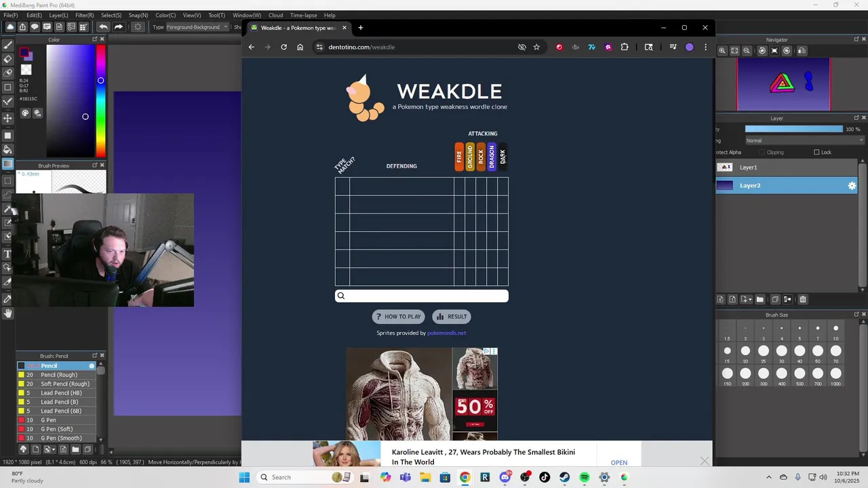
Task: Select the G Pen (Soft) brush
Action: point(57,429)
